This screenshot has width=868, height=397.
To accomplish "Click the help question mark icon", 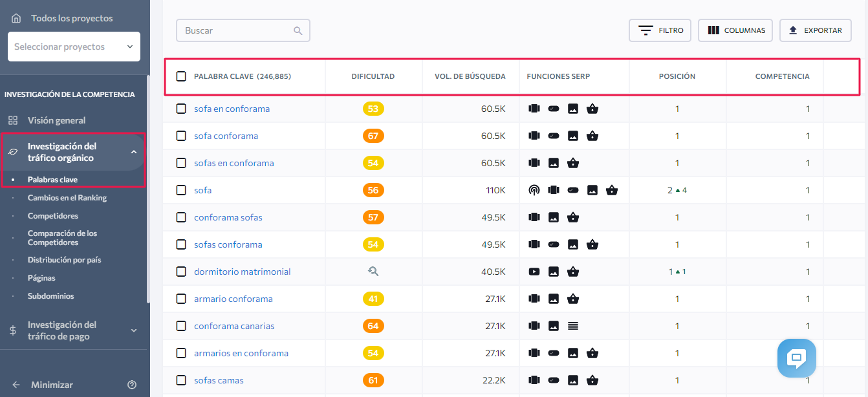I will 132,385.
